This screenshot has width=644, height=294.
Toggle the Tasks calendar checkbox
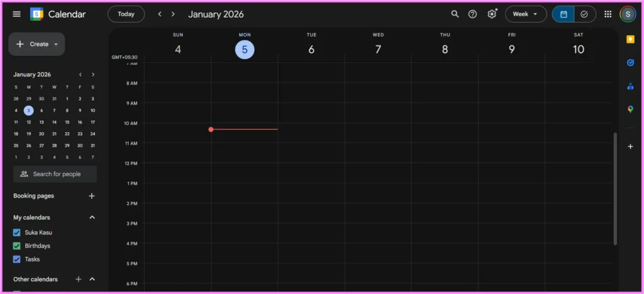point(17,259)
